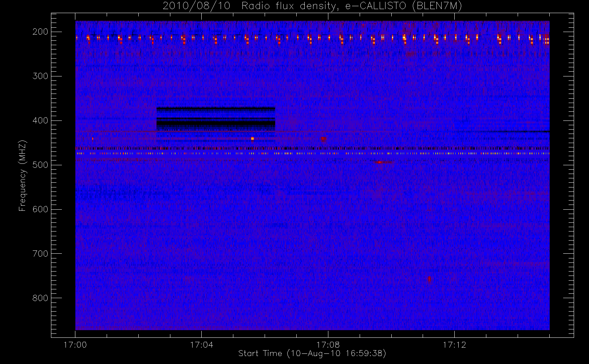Click the dark rectangular data gap near 400 MHz

pyautogui.click(x=216, y=119)
